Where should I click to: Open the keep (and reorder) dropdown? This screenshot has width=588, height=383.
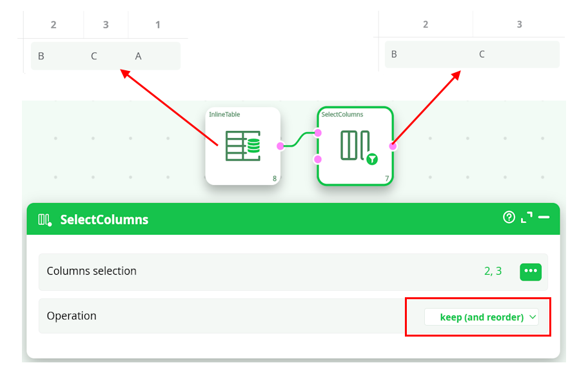click(481, 317)
